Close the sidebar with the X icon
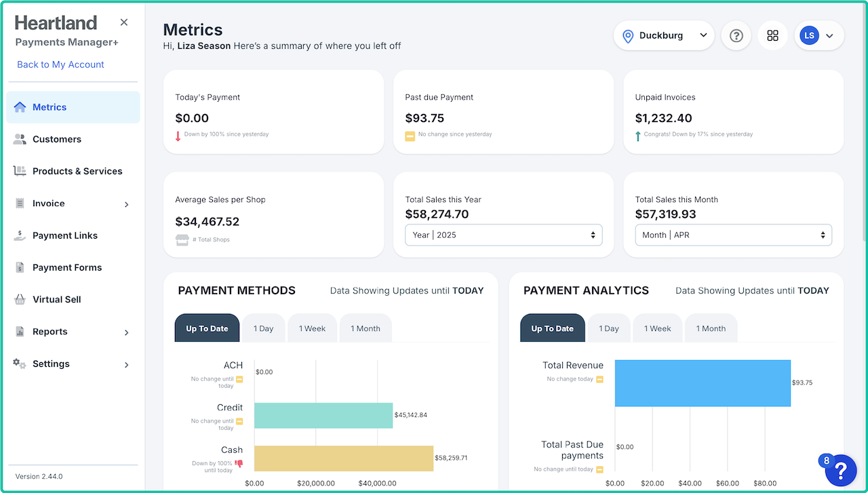Screen dimensions: 868x493 (x=124, y=22)
